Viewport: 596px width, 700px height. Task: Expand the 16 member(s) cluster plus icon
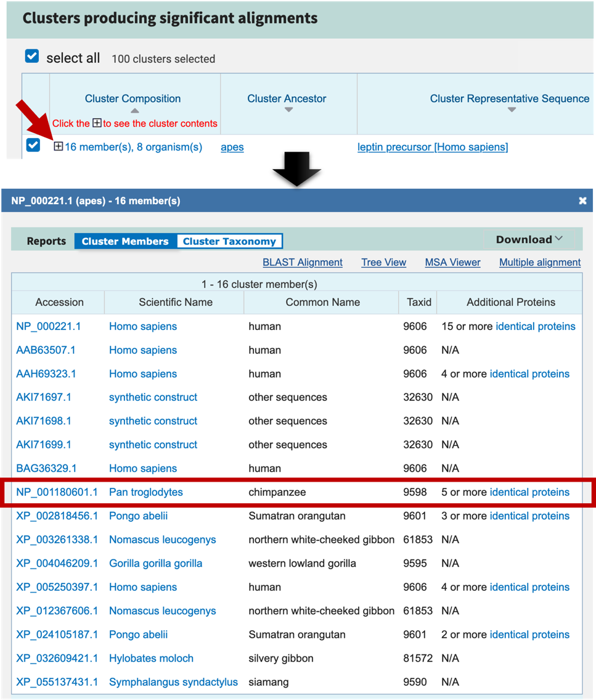(59, 147)
